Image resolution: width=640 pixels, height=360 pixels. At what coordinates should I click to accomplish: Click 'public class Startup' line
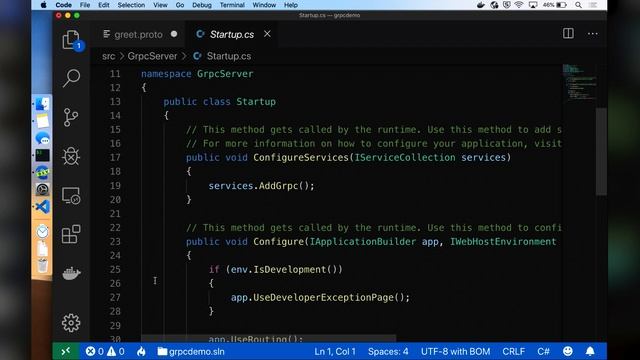220,102
